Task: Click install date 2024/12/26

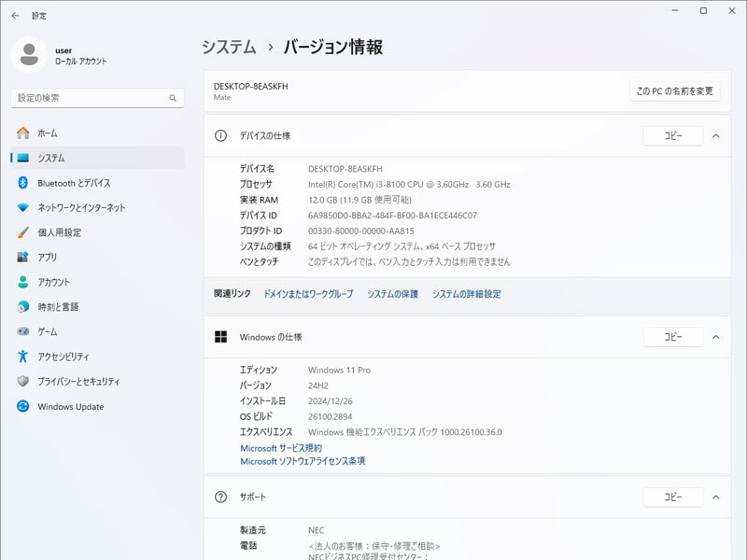Action: coord(331,401)
